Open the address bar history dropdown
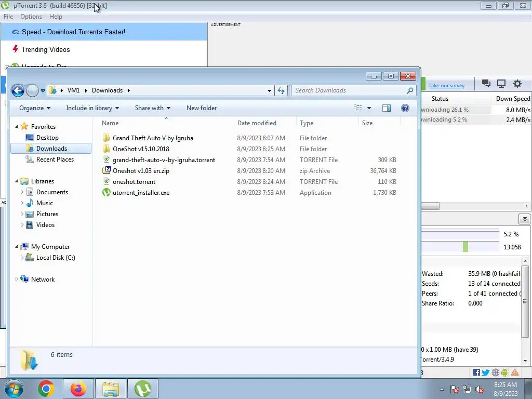This screenshot has height=399, width=532. coord(269,90)
